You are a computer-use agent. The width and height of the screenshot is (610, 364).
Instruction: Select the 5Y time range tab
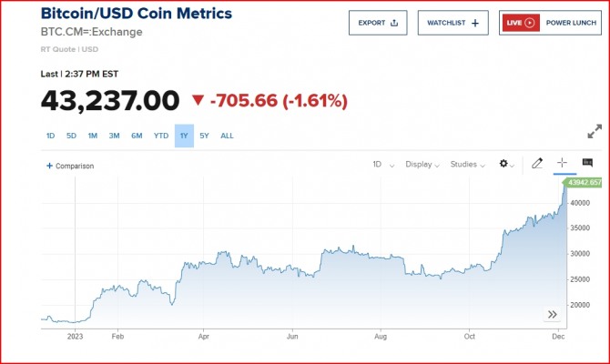point(204,136)
